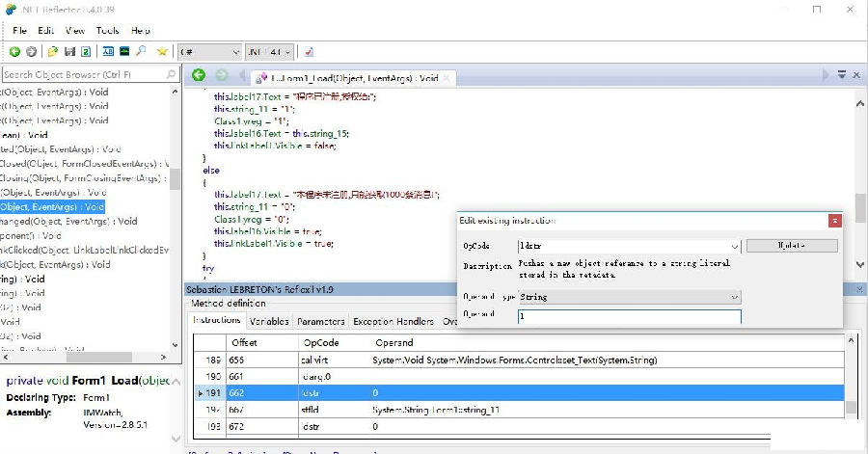Click the Update button in instruction dialog
This screenshot has height=454, width=868.
[791, 246]
